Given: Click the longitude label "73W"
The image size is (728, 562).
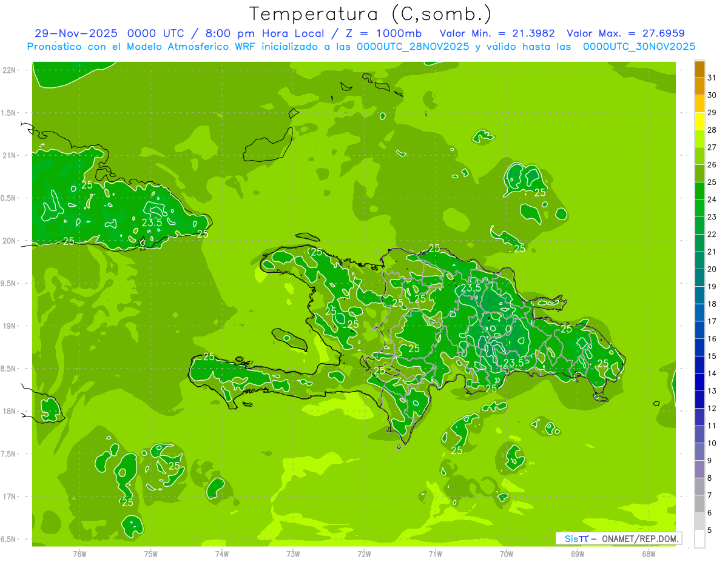Looking at the screenshot, I should (293, 554).
